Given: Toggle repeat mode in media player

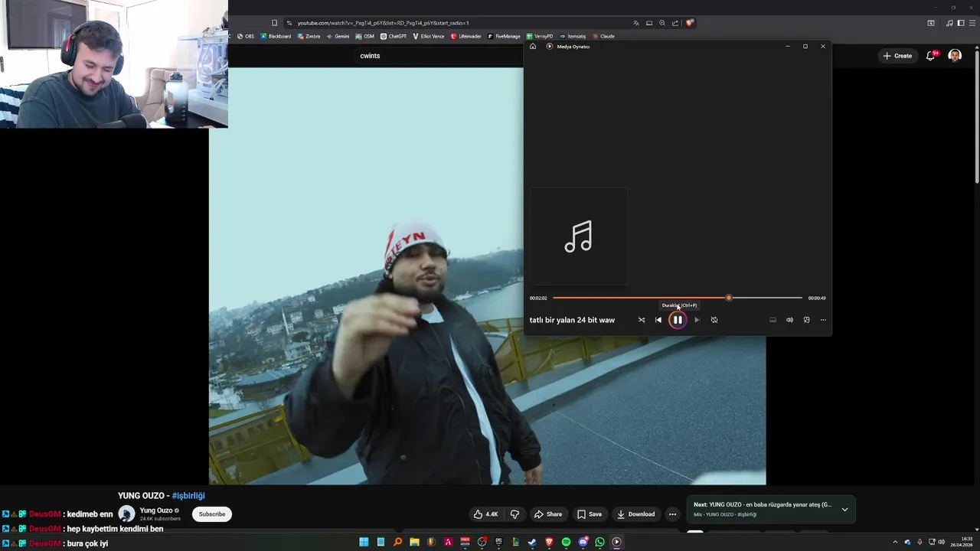Looking at the screenshot, I should pos(714,320).
